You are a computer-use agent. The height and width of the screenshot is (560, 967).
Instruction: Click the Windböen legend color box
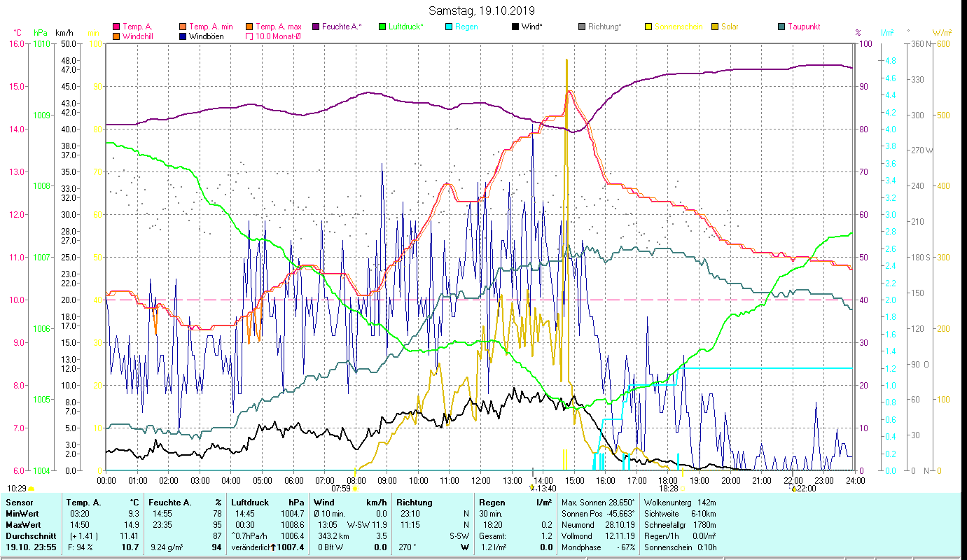183,36
